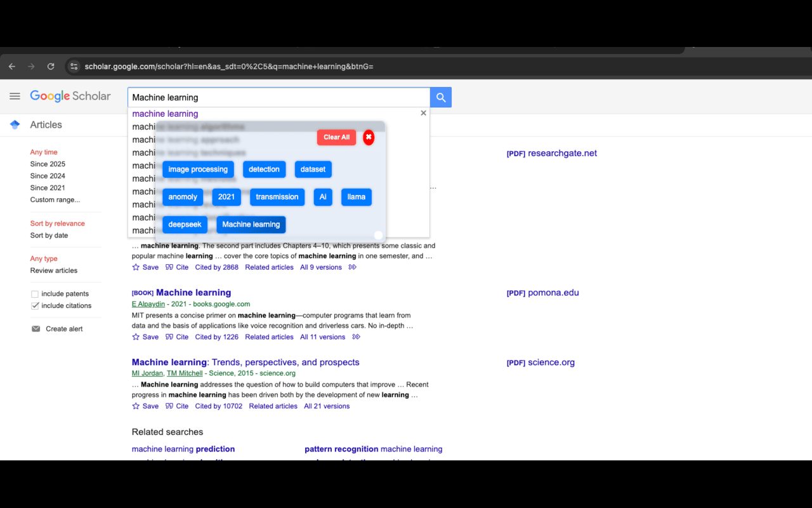Clear suggestions with the X in search dropdown
Viewport: 812px width, 508px height.
tap(424, 113)
